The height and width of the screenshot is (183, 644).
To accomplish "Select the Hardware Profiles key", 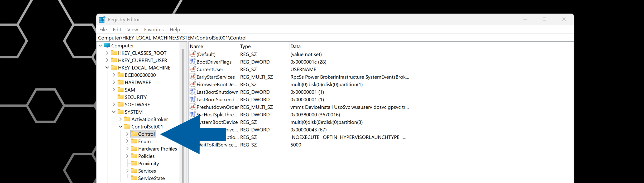I will (157, 149).
